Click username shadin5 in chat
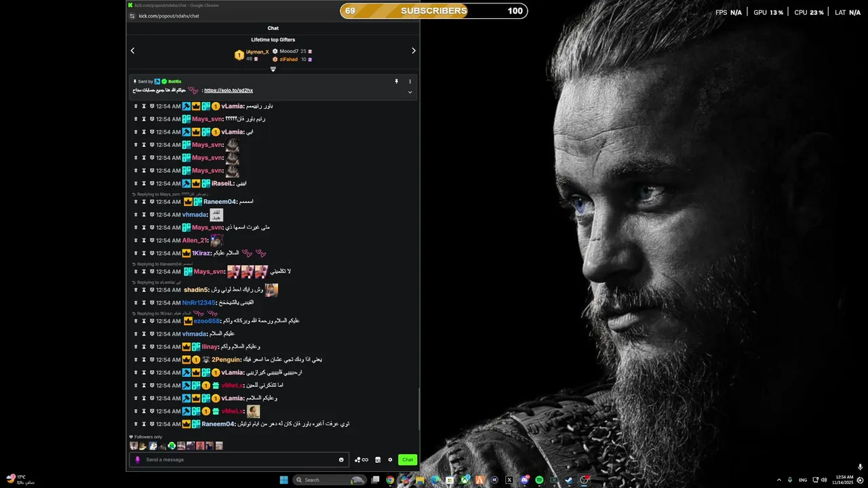This screenshot has width=868, height=488. (197, 290)
